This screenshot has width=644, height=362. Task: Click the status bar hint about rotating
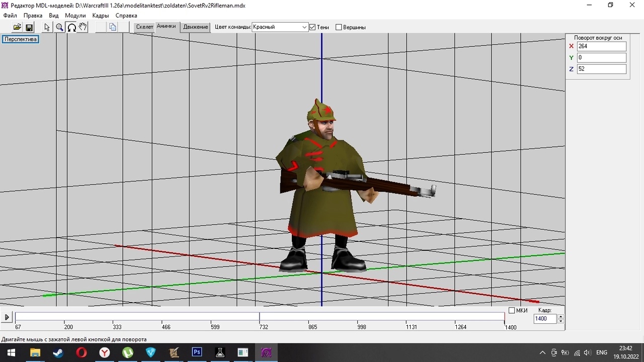(x=74, y=339)
